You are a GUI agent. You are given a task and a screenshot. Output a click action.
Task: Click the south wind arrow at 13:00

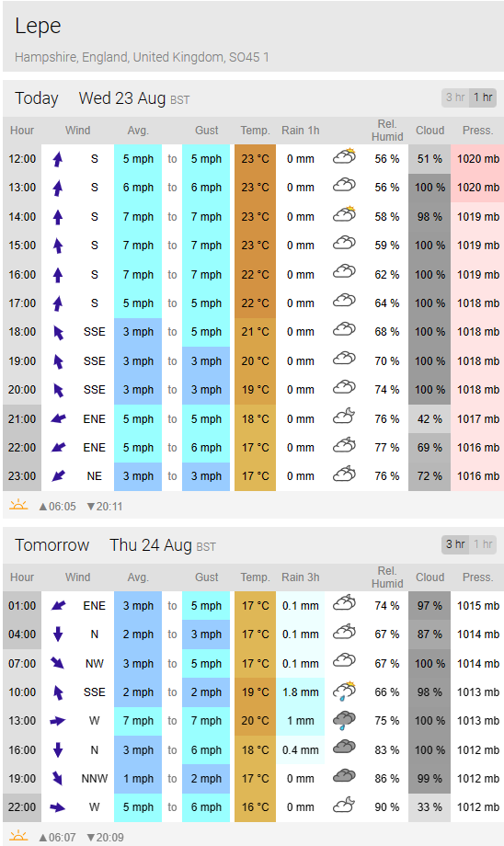coord(58,188)
